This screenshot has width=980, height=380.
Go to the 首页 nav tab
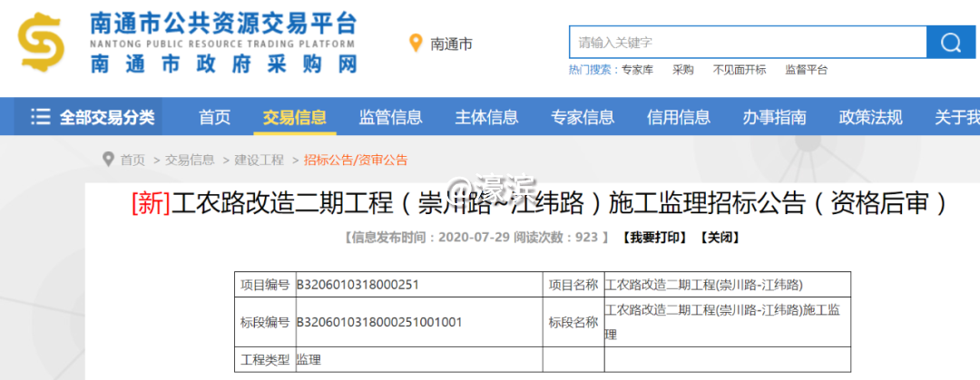(215, 117)
